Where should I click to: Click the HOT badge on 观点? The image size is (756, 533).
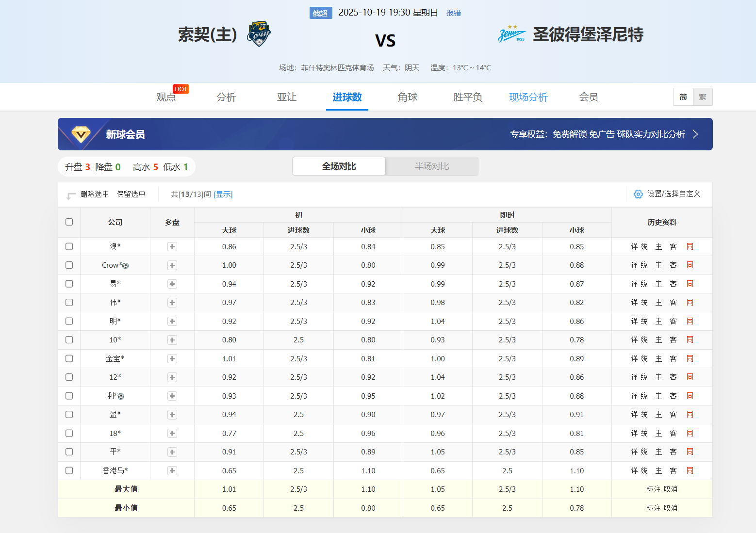[181, 89]
